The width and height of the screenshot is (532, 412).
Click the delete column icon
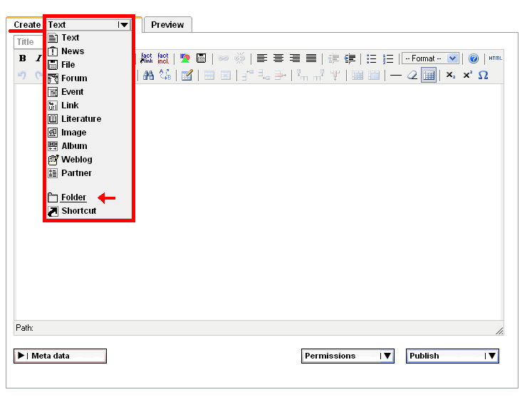click(x=335, y=75)
